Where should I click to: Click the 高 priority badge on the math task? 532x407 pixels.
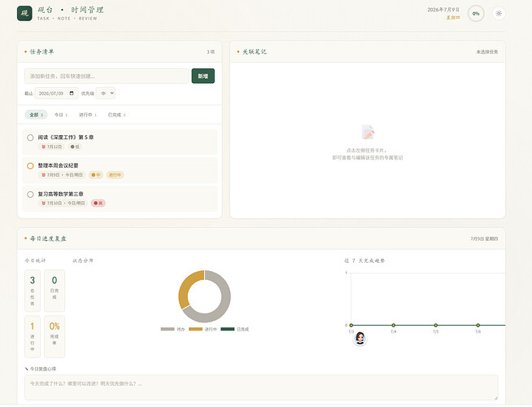pos(98,203)
